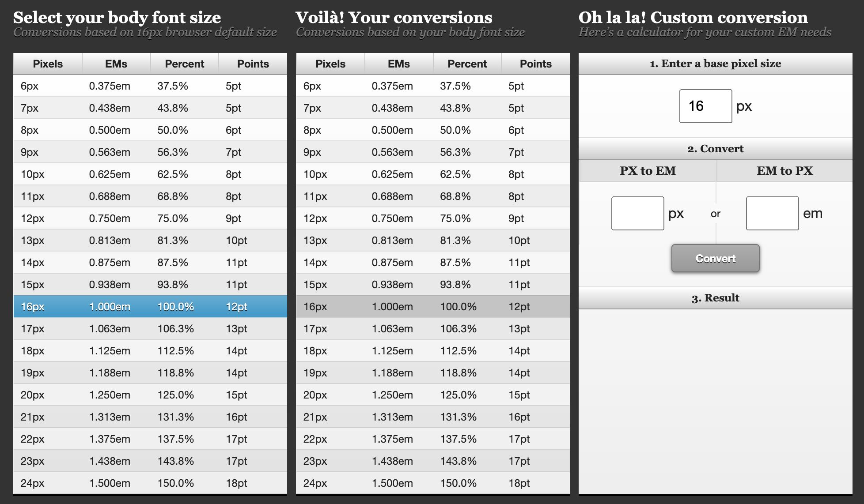The height and width of the screenshot is (504, 864).
Task: Click the em input in EM to PX
Action: tap(772, 214)
